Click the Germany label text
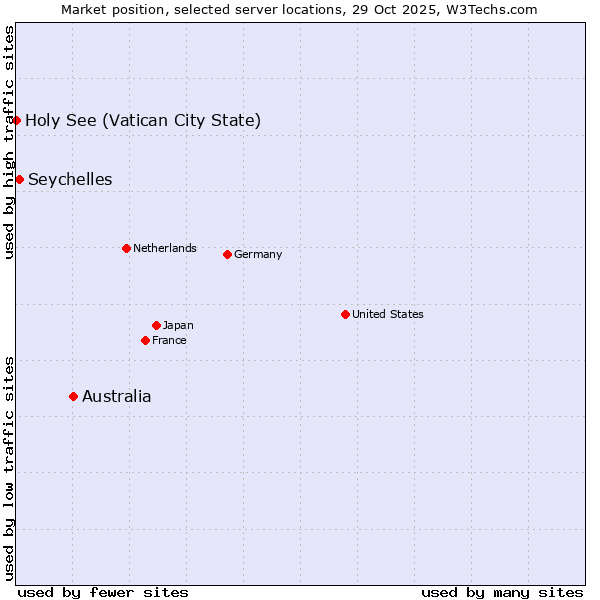Viewport: 600px width, 600px height. (x=258, y=254)
